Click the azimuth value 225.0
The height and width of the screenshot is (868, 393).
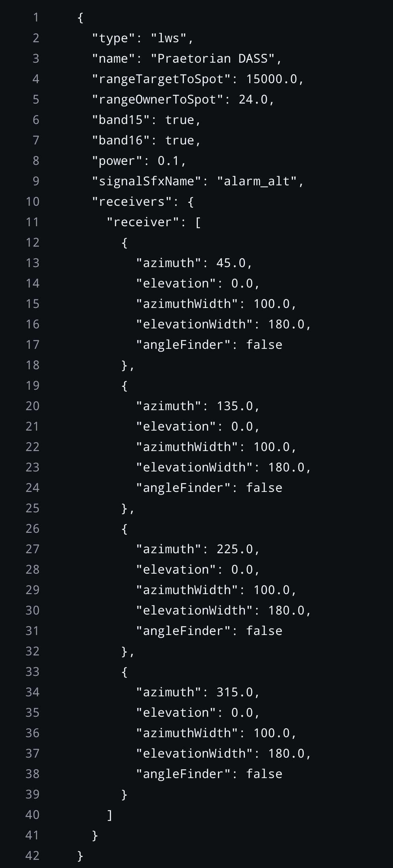click(x=234, y=549)
